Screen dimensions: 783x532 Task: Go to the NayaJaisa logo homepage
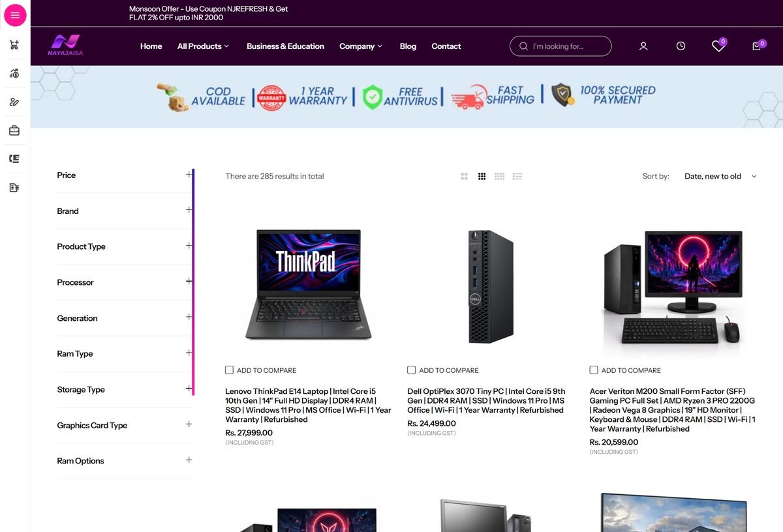coord(65,46)
